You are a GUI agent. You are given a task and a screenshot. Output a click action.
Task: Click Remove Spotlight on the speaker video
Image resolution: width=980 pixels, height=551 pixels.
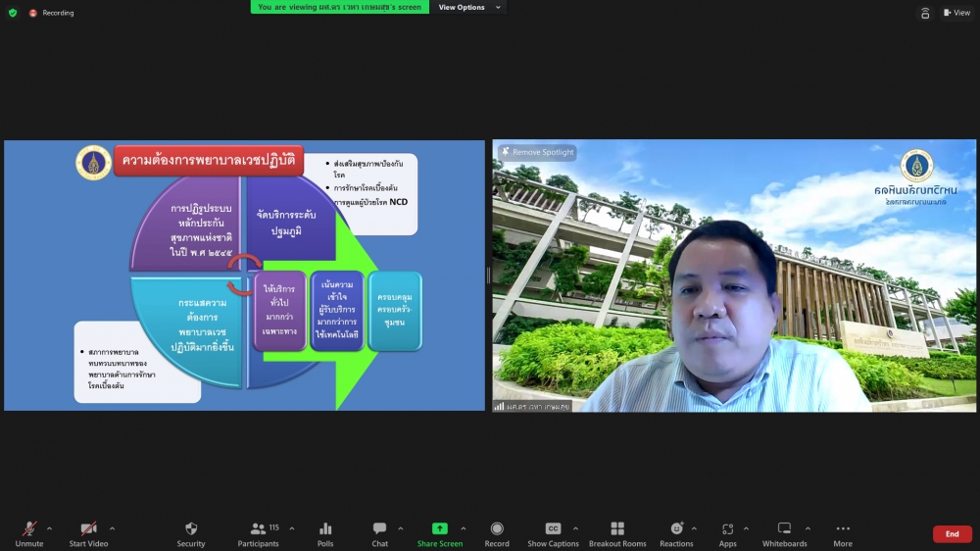[537, 152]
